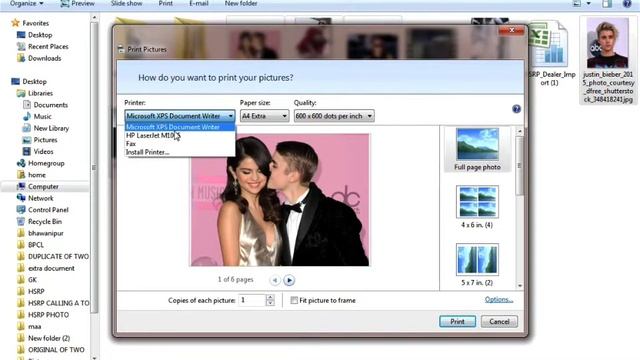This screenshot has height=360, width=640.
Task: Open Downloads in sidebar
Action: tap(44, 58)
